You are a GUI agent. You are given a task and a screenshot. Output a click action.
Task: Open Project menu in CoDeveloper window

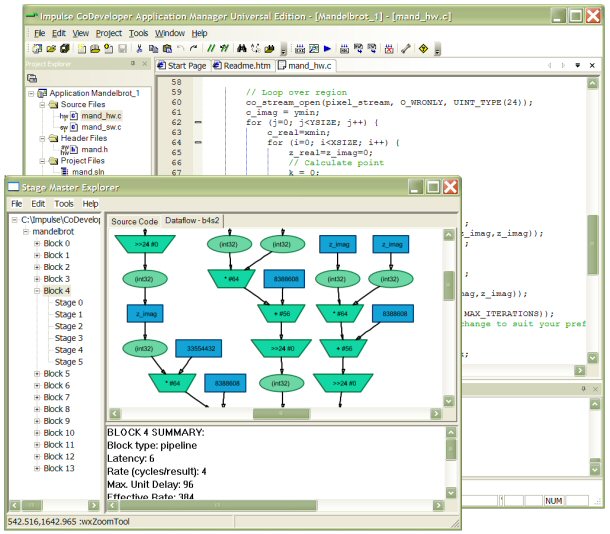coord(109,33)
